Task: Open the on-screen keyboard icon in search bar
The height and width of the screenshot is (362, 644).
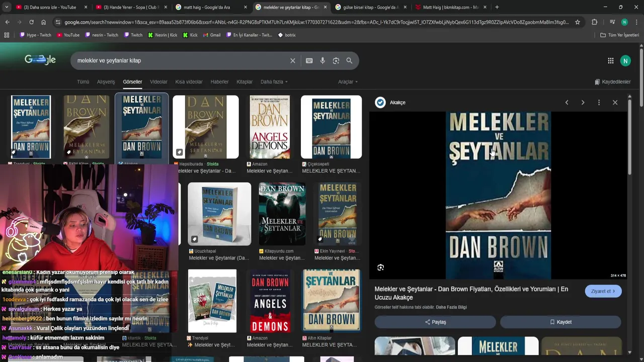Action: click(x=309, y=60)
